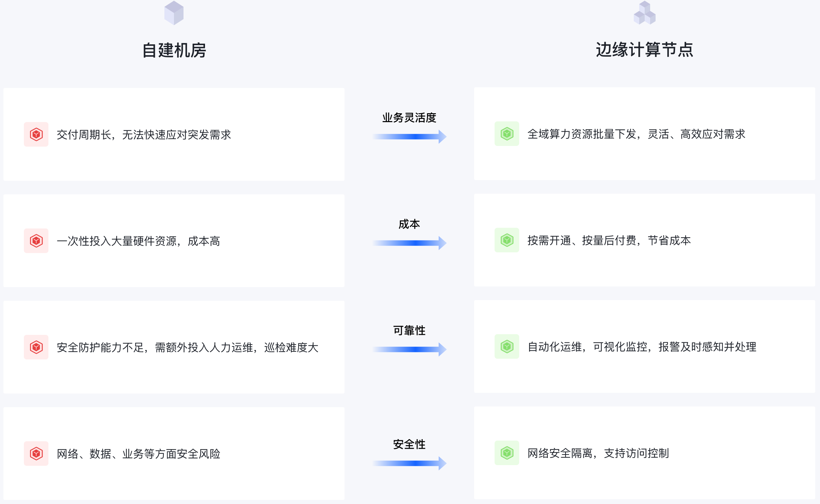Click text 按需开通、按量后付费，节省成本
820x504 pixels.
[609, 240]
